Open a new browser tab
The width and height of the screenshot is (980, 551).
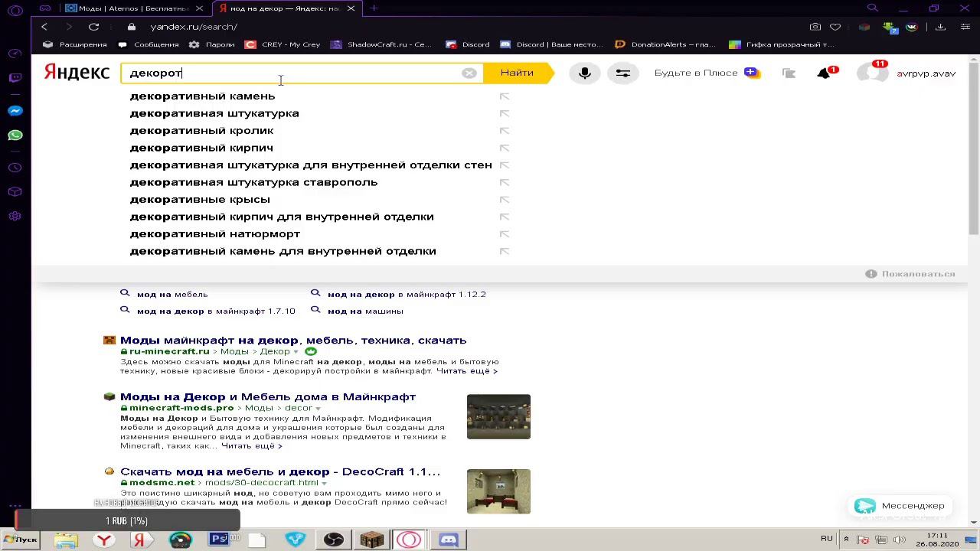point(374,8)
